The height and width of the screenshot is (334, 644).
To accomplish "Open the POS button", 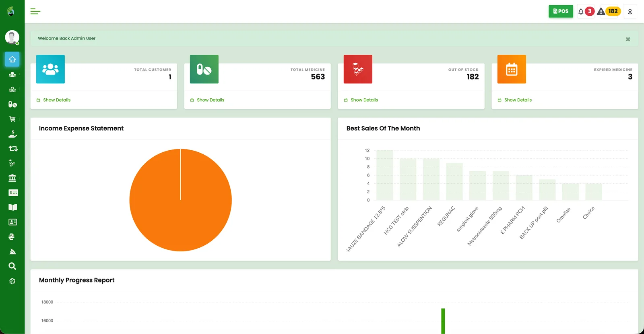I will [x=561, y=11].
